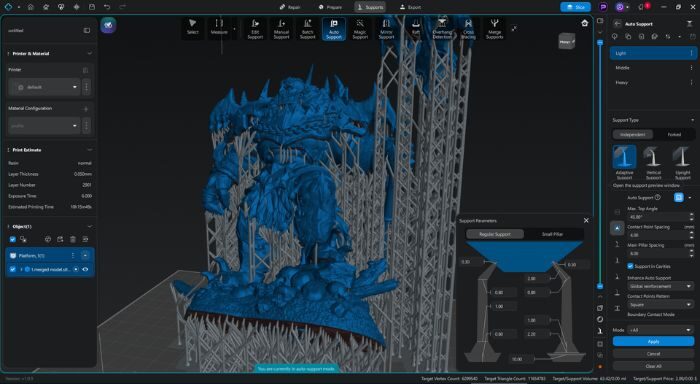Go to the Prepare tab
Image resolution: width=700 pixels, height=384 pixels.
pos(331,7)
